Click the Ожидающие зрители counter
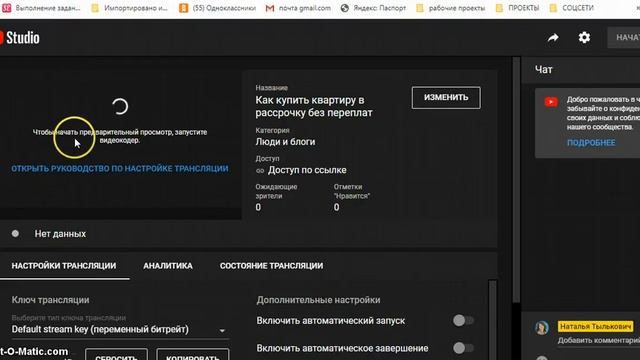 [276, 198]
